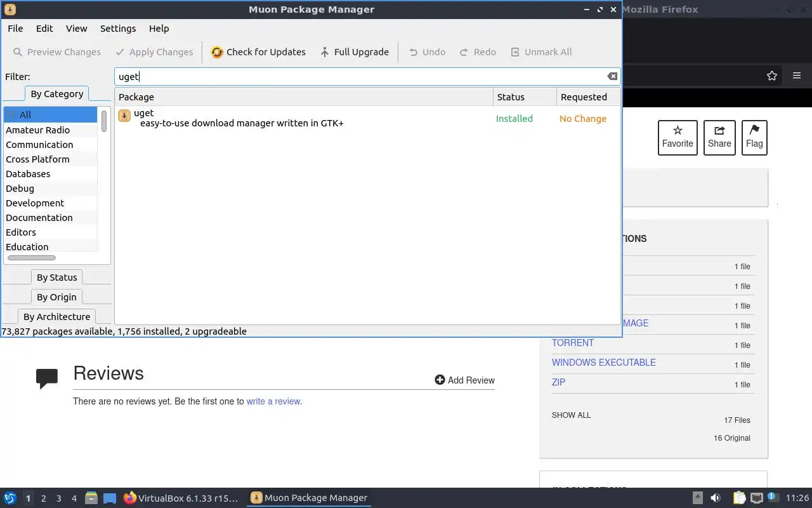Click the update notifier tray icon
Screen dimensions: 812x508
(773, 498)
